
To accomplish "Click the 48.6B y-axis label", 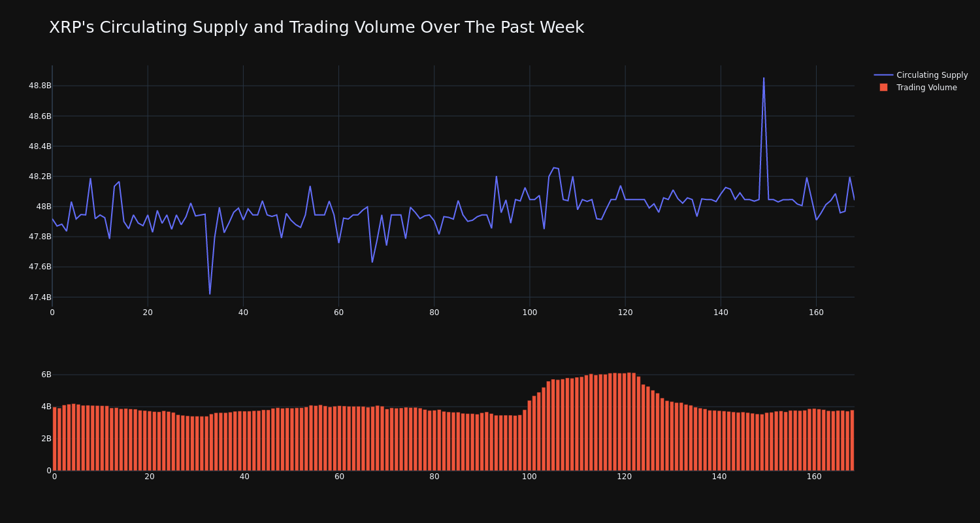I will click(40, 116).
